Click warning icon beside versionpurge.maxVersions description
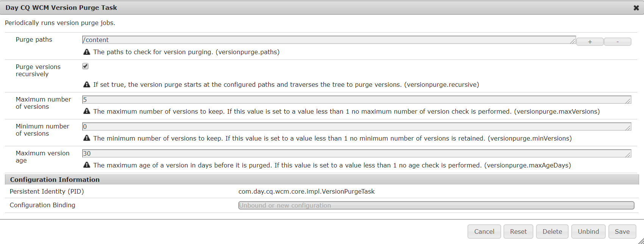644x244 pixels. coord(87,111)
